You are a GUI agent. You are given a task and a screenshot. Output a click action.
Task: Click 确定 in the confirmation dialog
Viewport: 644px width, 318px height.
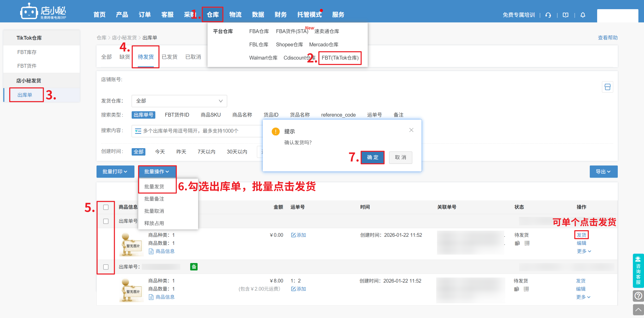(372, 157)
